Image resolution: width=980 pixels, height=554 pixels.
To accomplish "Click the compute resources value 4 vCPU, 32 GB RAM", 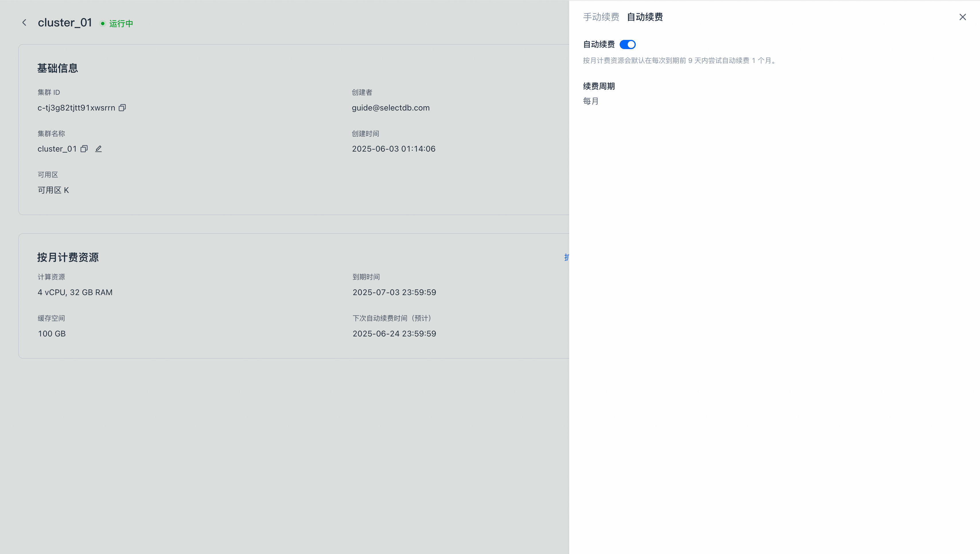I will click(75, 293).
